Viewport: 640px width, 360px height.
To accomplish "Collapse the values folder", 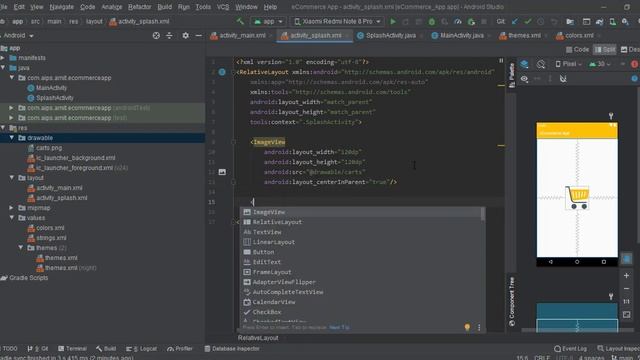I will 11,218.
